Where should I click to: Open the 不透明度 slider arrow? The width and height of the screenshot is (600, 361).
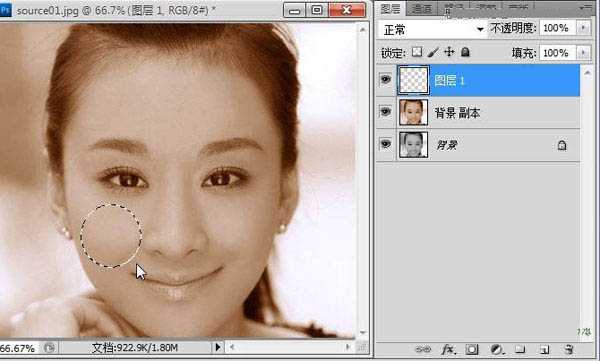[584, 28]
